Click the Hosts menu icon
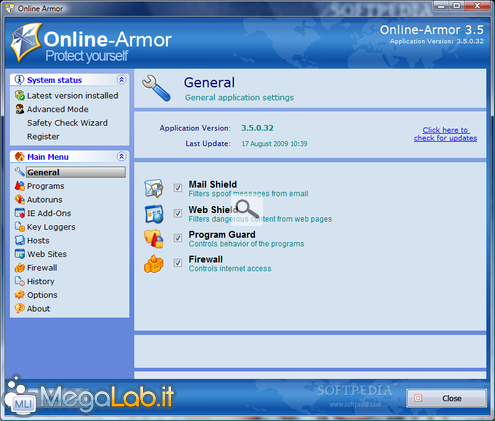 coord(20,240)
